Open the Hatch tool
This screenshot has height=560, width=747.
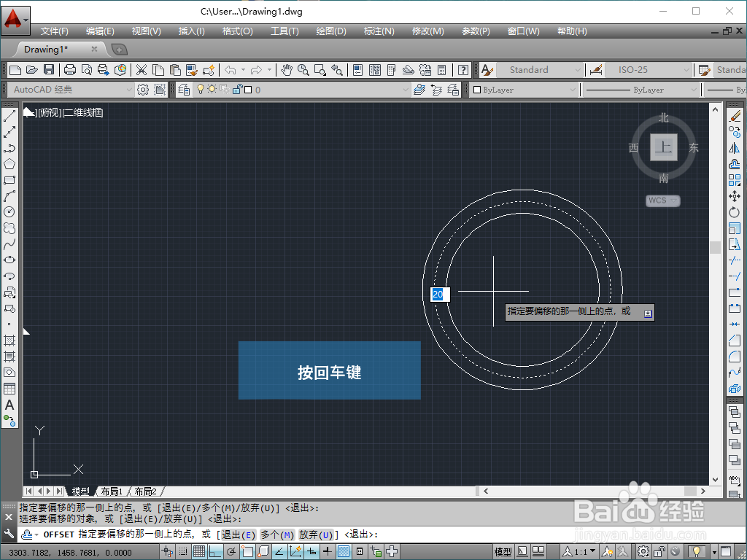tap(9, 340)
